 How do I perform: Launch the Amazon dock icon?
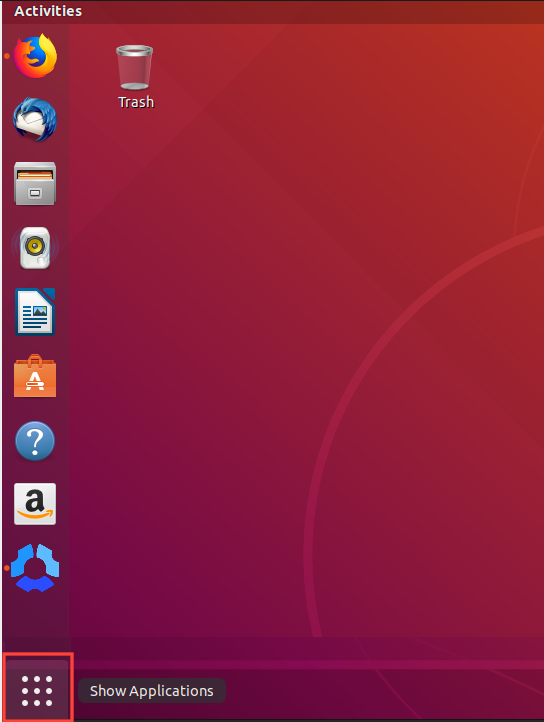[x=35, y=504]
